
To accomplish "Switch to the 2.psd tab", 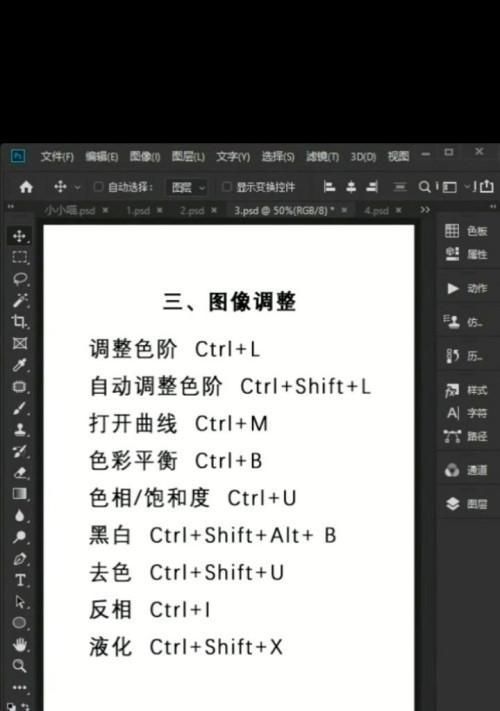I will click(x=192, y=210).
